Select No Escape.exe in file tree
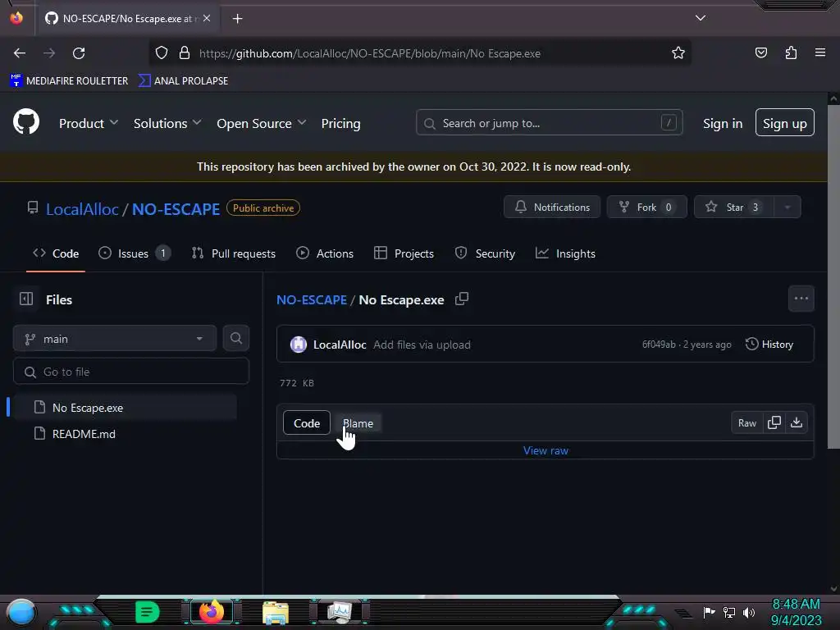 coord(125,408)
